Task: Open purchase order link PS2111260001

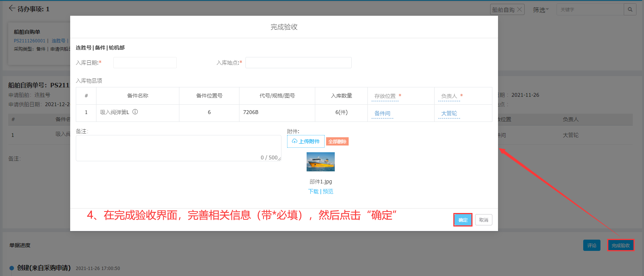Action: [29, 41]
